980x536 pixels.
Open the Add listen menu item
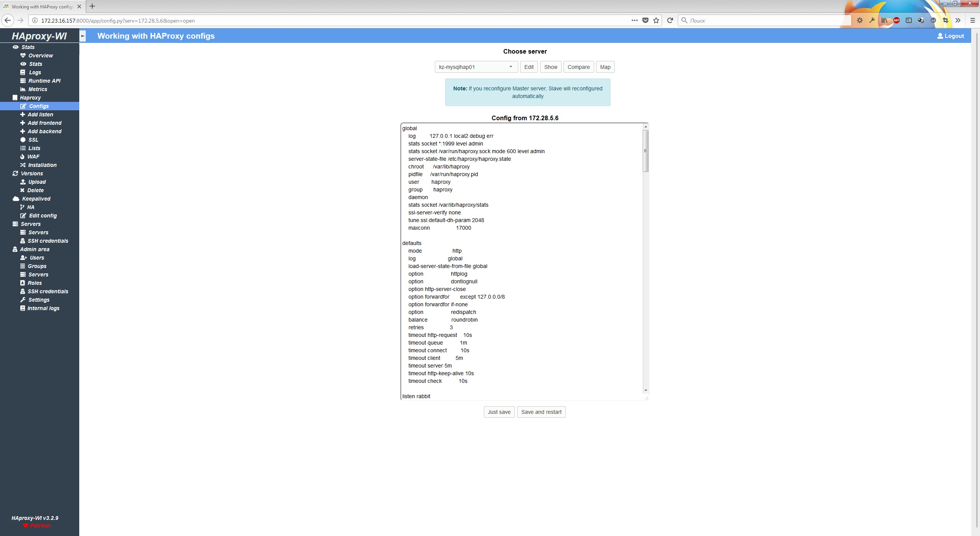click(40, 114)
